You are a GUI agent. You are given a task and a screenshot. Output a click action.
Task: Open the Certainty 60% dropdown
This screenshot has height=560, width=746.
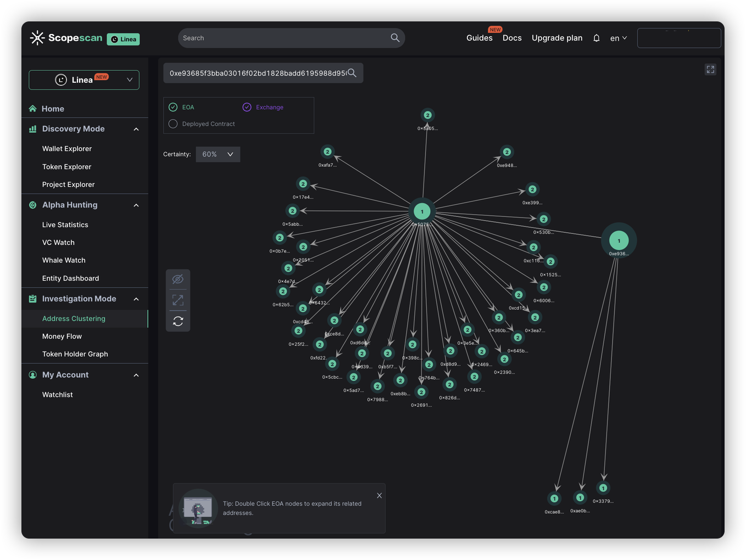coord(218,154)
